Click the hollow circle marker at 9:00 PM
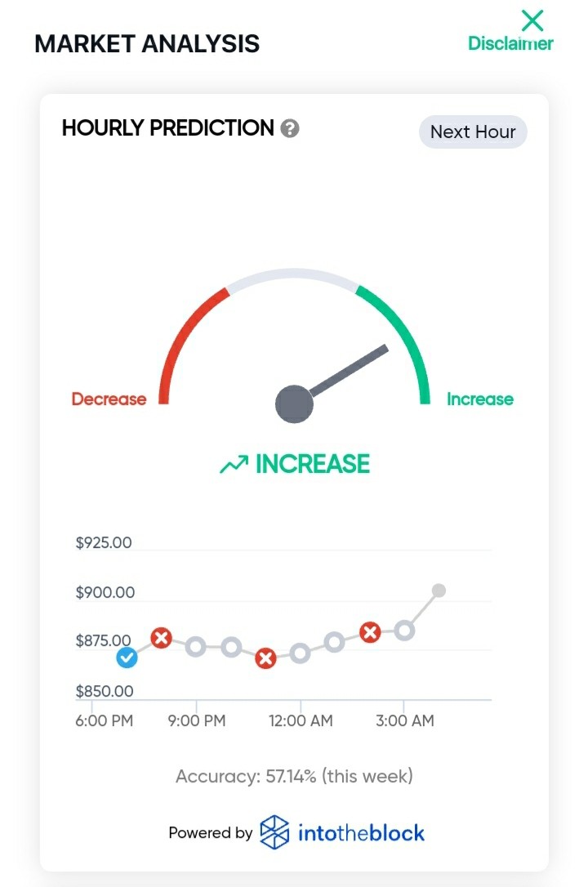The image size is (588, 887). pyautogui.click(x=196, y=646)
